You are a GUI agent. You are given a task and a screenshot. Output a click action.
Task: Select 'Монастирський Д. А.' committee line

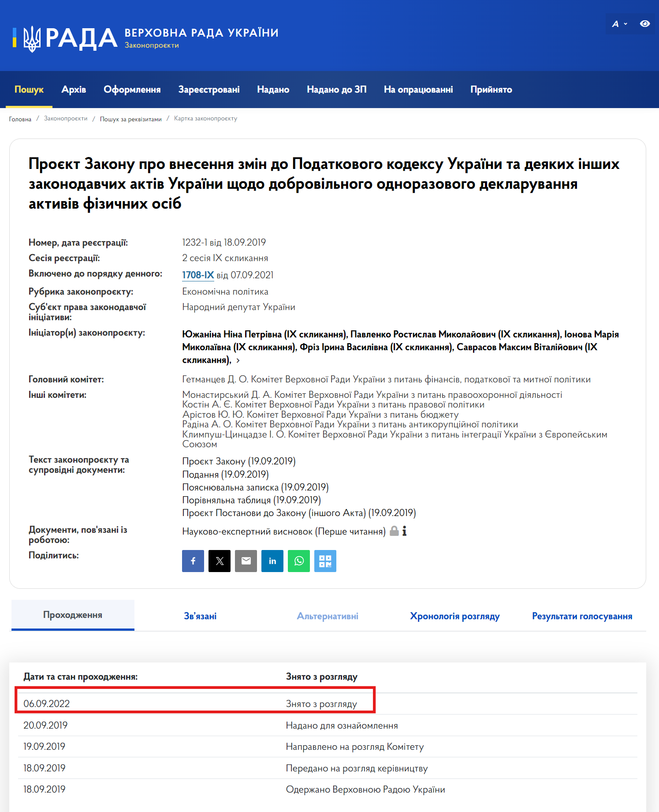point(372,395)
